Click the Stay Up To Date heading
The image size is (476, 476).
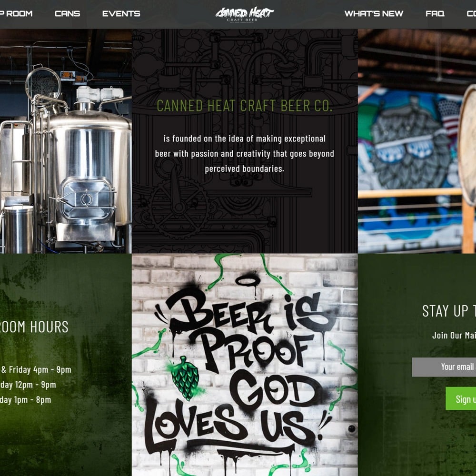[x=449, y=311]
